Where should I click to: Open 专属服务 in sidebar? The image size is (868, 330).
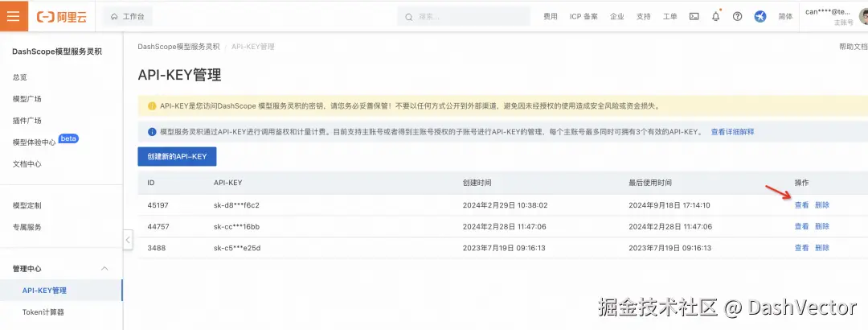(27, 227)
